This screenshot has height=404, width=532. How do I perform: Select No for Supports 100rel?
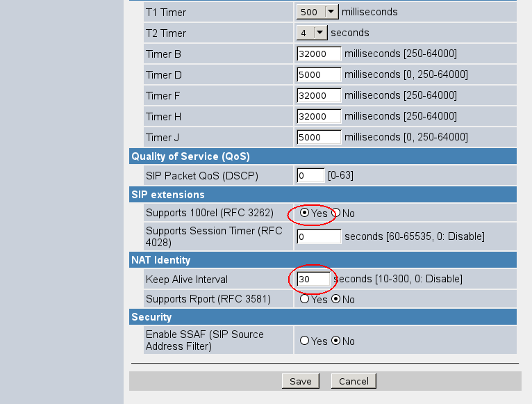tap(336, 213)
